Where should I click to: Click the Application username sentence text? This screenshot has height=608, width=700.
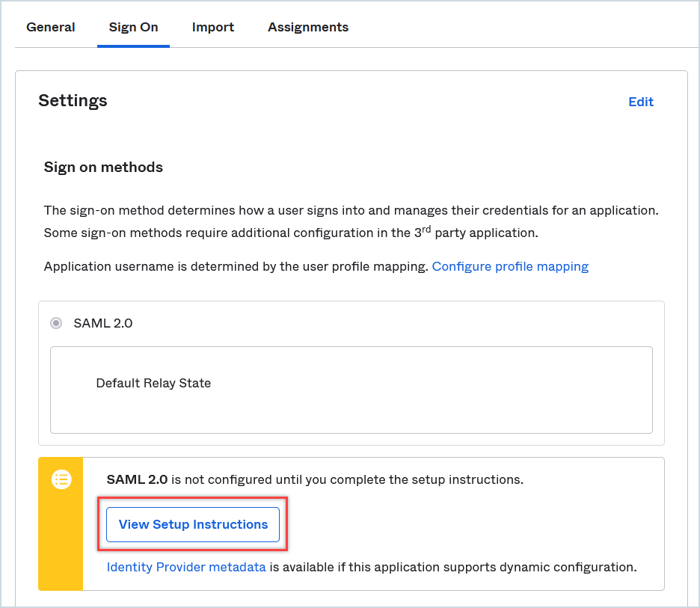(x=236, y=266)
